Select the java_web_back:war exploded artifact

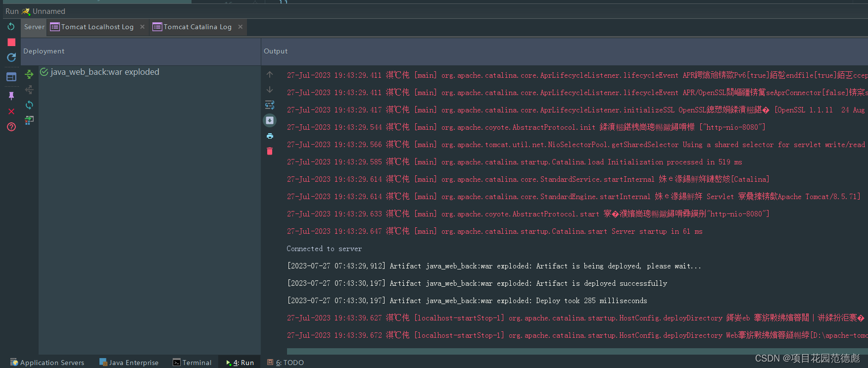(105, 72)
